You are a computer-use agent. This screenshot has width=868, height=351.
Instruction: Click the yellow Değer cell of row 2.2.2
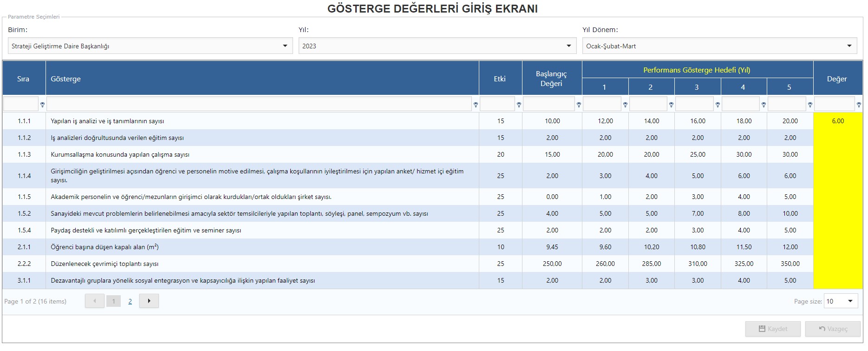coord(838,264)
